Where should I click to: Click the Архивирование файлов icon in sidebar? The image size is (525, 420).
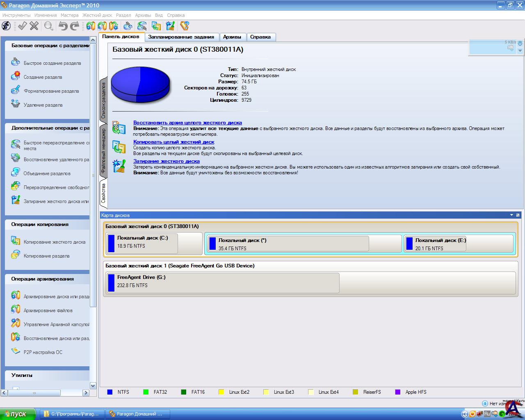point(15,310)
